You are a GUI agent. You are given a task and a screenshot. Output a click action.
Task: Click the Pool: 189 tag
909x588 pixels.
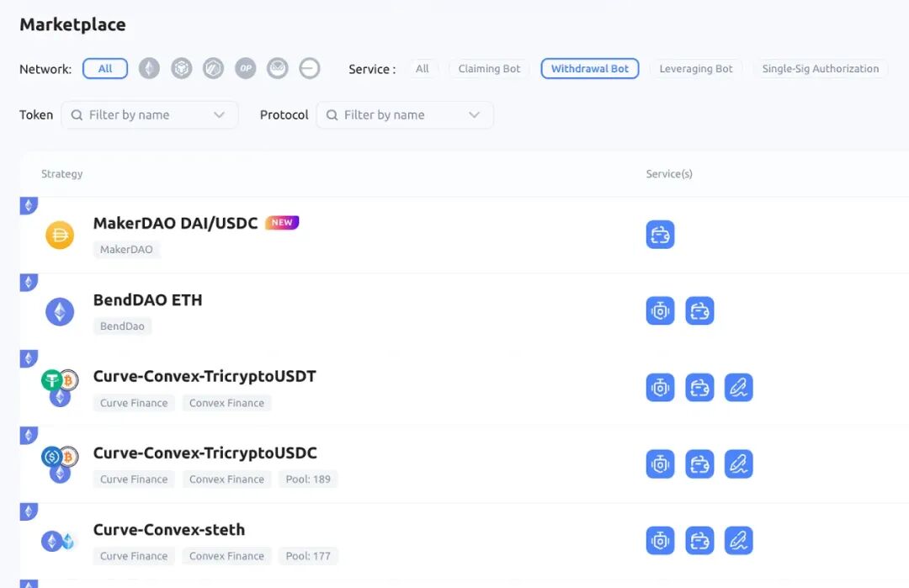pos(308,479)
